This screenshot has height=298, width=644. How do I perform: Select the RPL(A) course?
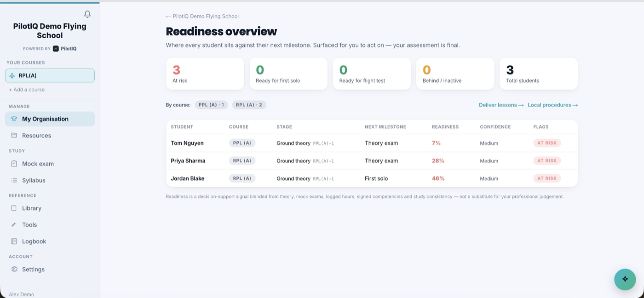coord(50,75)
